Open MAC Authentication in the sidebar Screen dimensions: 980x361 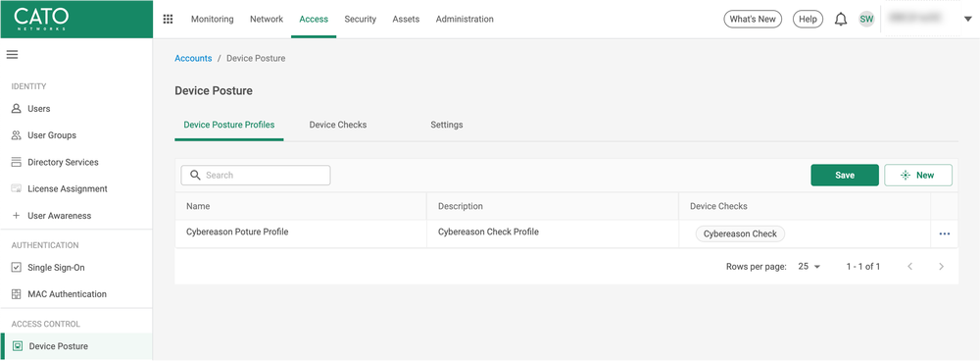coord(67,294)
